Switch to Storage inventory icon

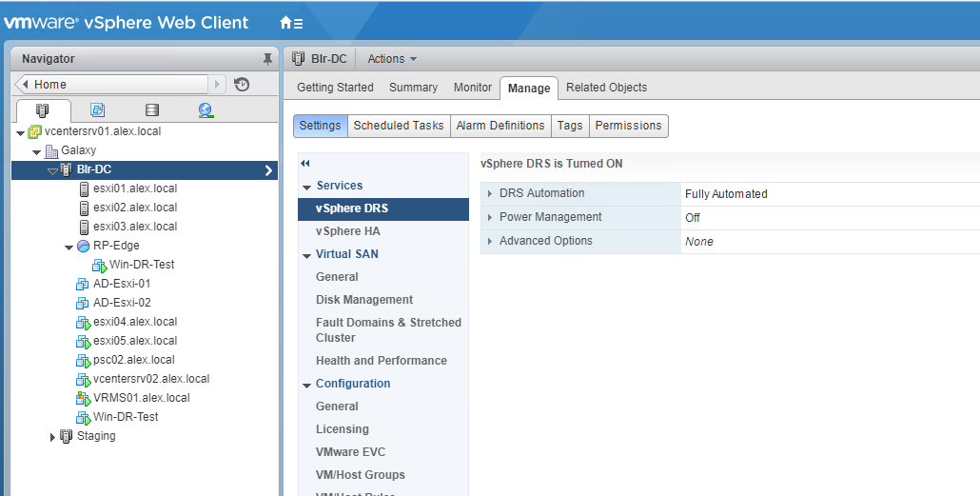click(x=151, y=110)
